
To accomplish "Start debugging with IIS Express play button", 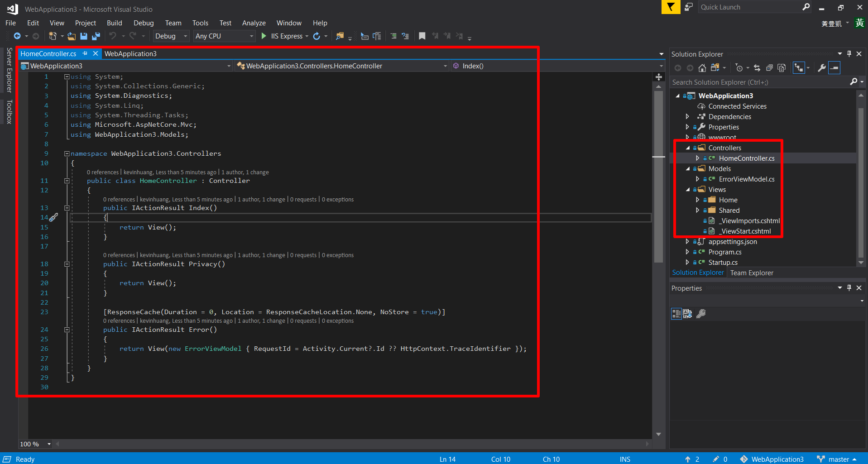I will click(x=264, y=36).
